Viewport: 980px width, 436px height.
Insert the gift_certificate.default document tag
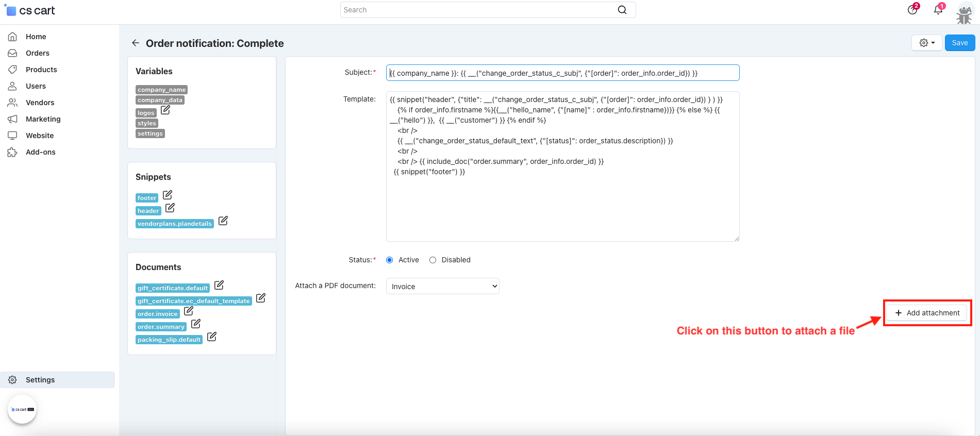[173, 288]
